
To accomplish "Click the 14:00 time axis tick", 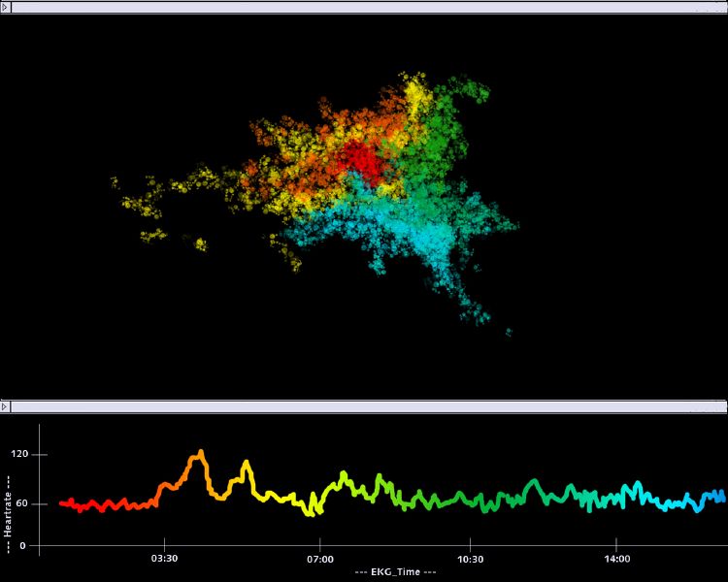I will click(617, 559).
